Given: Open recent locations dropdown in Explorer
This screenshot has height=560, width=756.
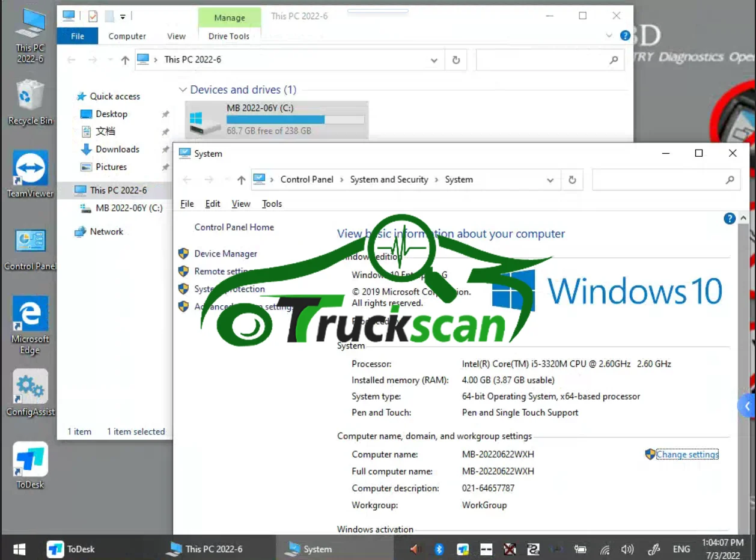Looking at the screenshot, I should (110, 60).
